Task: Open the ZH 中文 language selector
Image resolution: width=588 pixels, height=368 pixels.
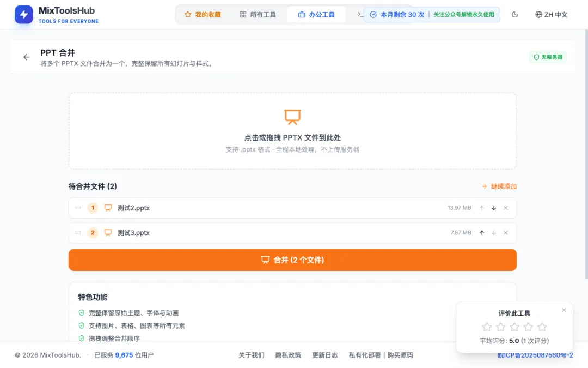Action: (551, 15)
